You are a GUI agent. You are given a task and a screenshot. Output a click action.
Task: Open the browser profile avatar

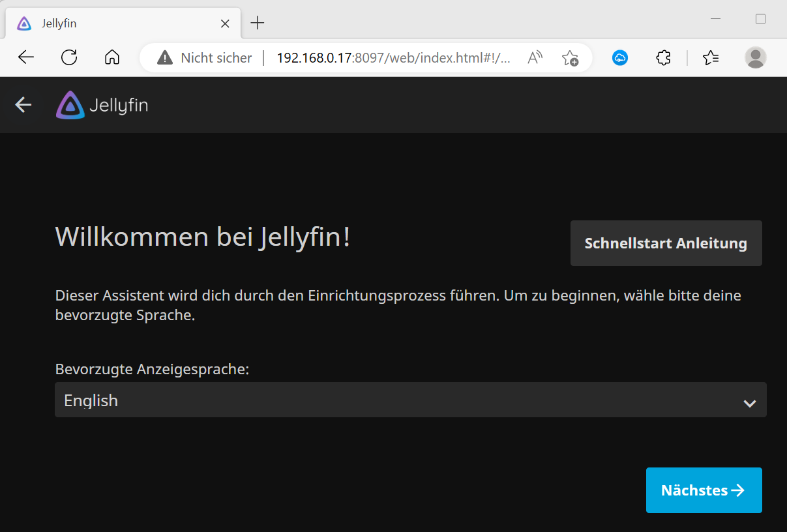[756, 57]
